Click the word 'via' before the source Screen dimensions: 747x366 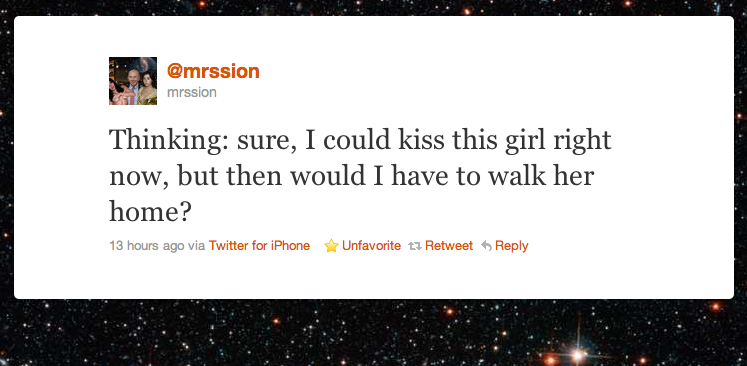coord(196,246)
